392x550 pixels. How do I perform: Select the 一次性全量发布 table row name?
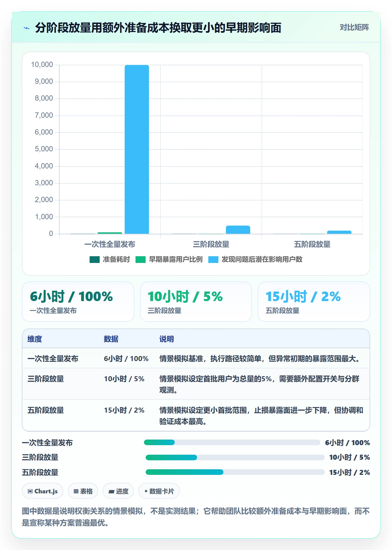point(53,359)
